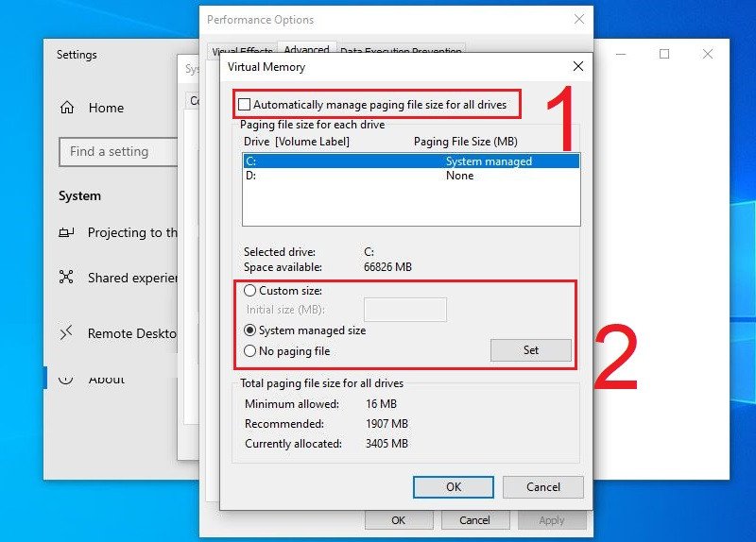Enable automatically manage paging file size checkbox
This screenshot has height=542, width=756.
pos(246,105)
